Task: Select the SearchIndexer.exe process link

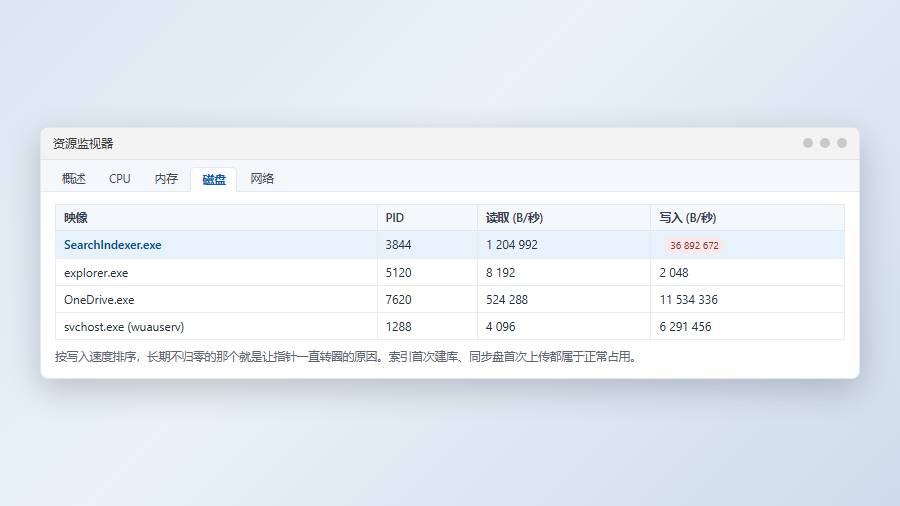Action: tap(112, 245)
